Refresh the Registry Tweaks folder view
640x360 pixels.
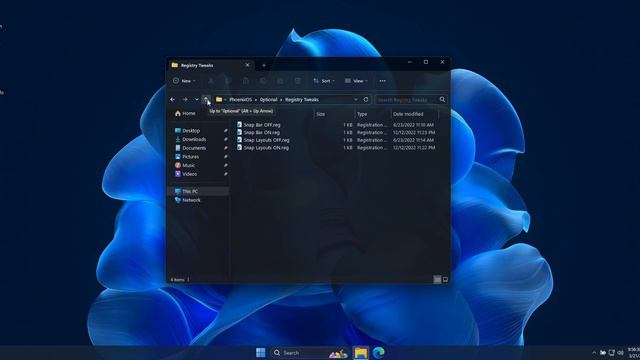click(366, 99)
